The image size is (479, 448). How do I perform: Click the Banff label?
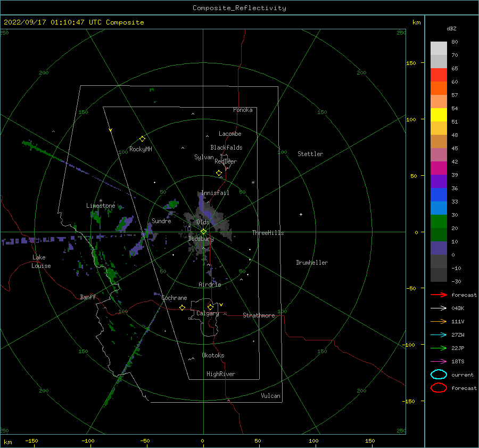88,297
